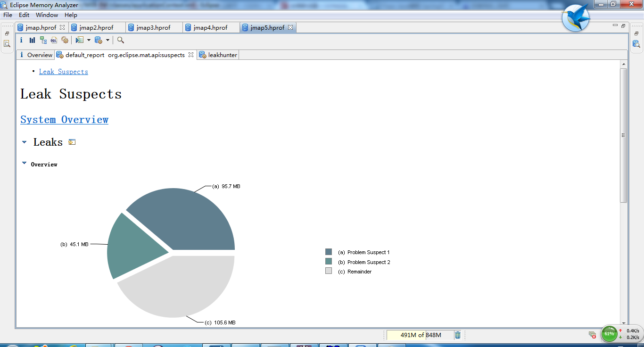This screenshot has width=644, height=347.
Task: Open the Window menu
Action: pyautogui.click(x=47, y=15)
